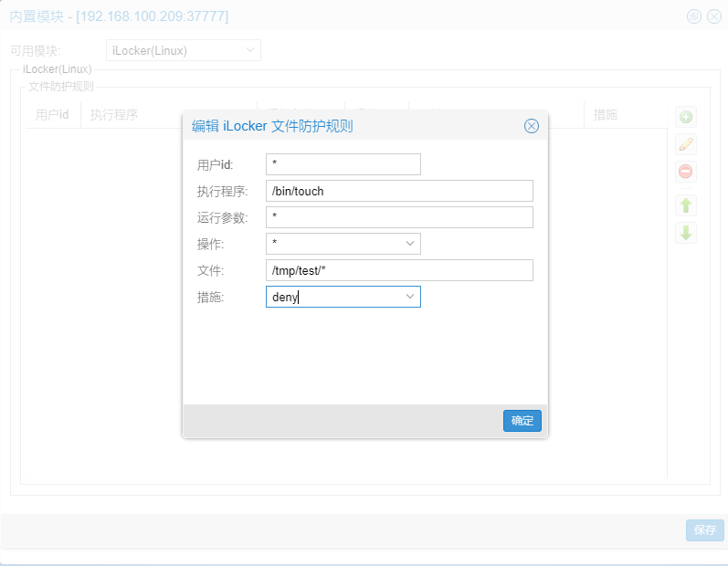Click the 执行程序 field containing /bin/touch

399,191
